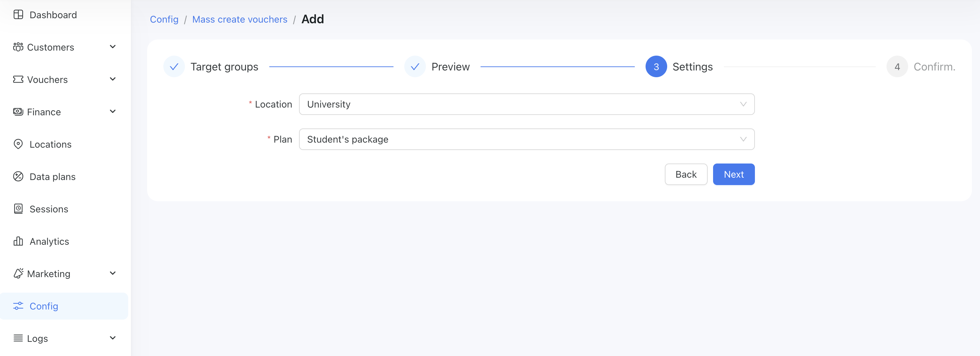The width and height of the screenshot is (980, 356).
Task: Click the Config sliders icon
Action: point(18,306)
